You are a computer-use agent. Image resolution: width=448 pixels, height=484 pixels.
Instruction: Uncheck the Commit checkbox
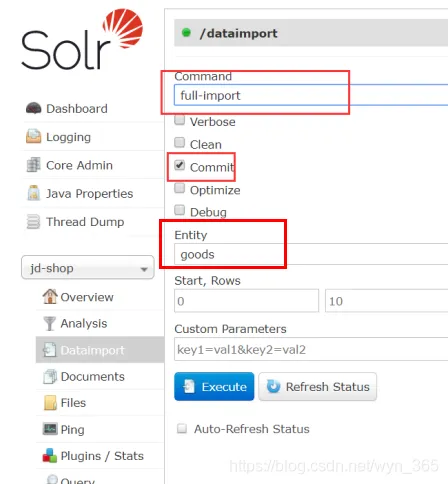(x=180, y=165)
